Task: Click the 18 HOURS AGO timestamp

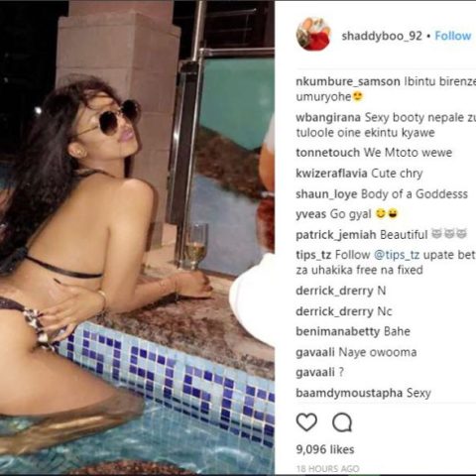Action: (x=327, y=469)
